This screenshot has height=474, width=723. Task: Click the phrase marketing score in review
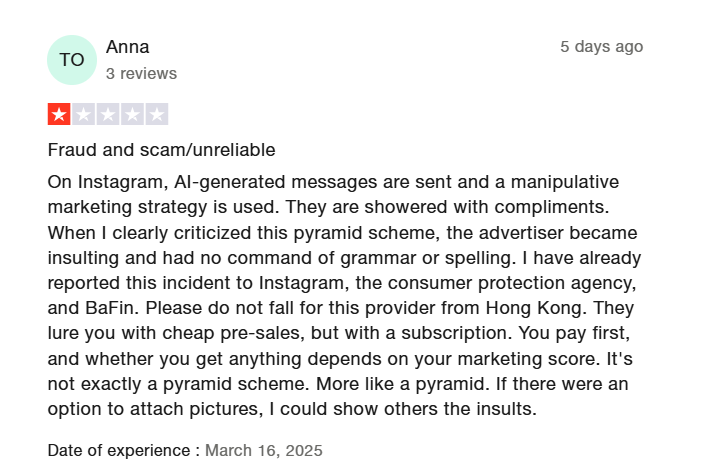pos(525,359)
